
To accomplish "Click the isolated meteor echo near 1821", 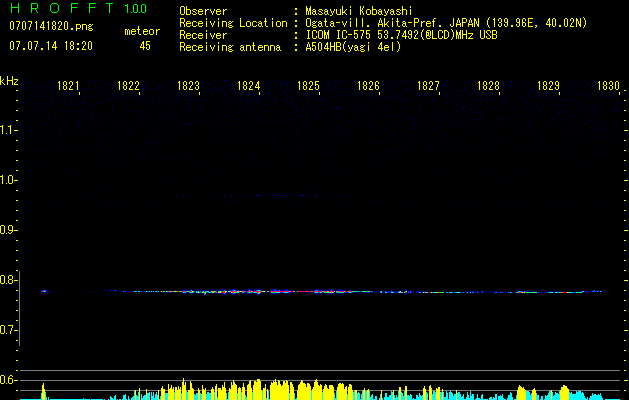I will (x=45, y=291).
